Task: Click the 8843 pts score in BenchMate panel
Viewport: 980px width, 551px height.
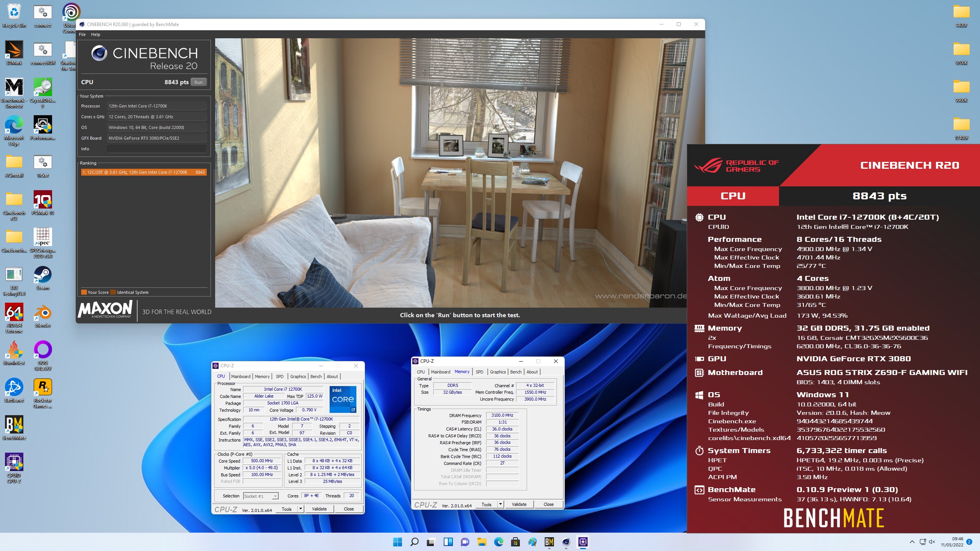Action: click(879, 196)
